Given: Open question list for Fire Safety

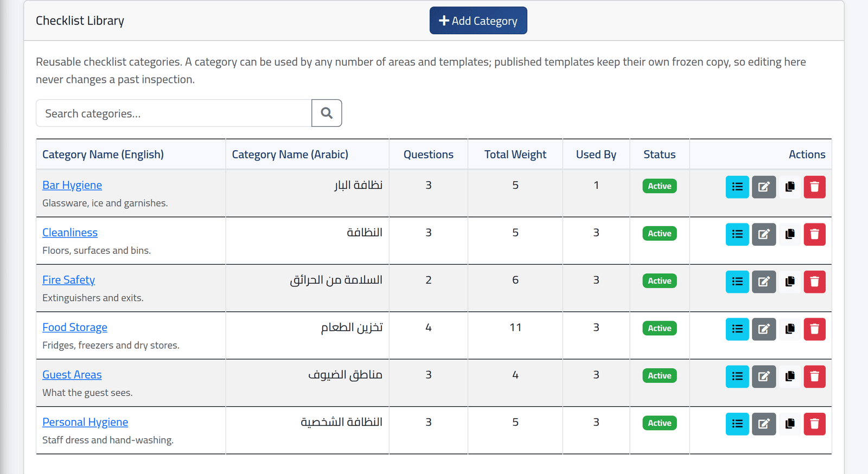Looking at the screenshot, I should [737, 281].
